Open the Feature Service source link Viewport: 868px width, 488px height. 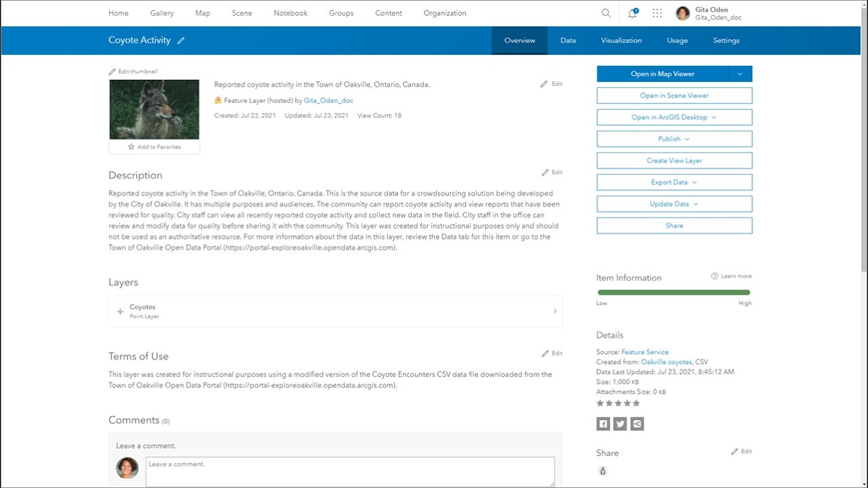645,352
